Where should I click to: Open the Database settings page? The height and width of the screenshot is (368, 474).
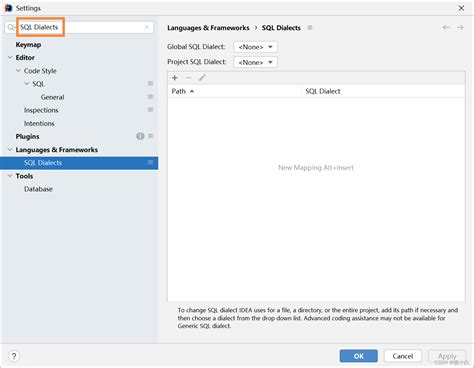coord(38,189)
